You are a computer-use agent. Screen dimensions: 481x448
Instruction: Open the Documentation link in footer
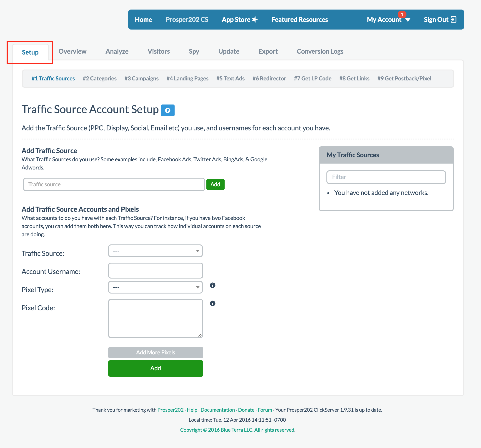click(218, 410)
